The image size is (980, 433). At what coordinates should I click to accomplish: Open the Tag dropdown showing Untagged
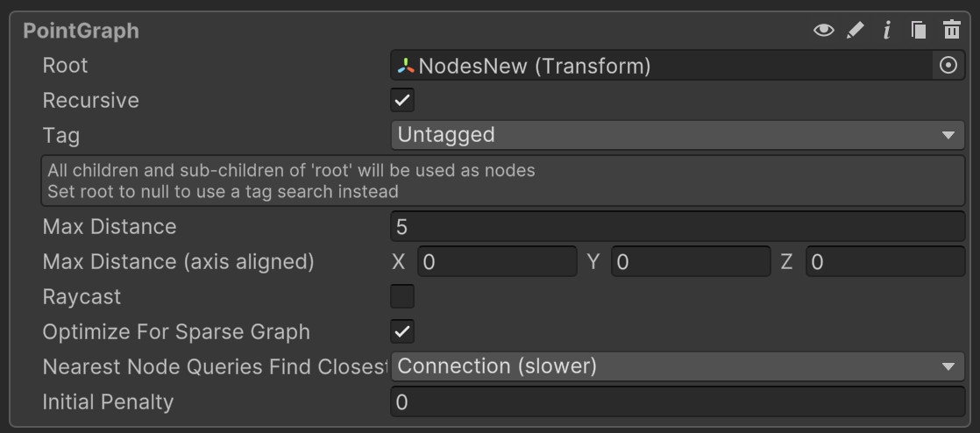(677, 135)
